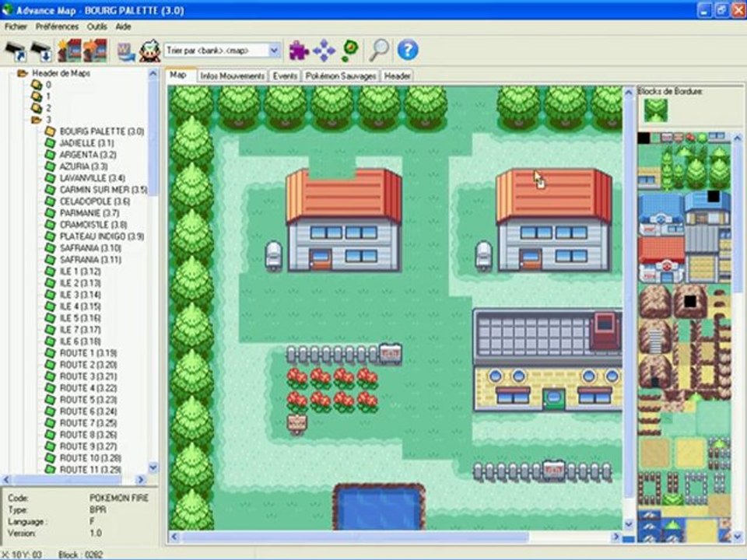This screenshot has width=747, height=560.
Task: Click the Open ROM toolbar icon
Action: tap(16, 51)
